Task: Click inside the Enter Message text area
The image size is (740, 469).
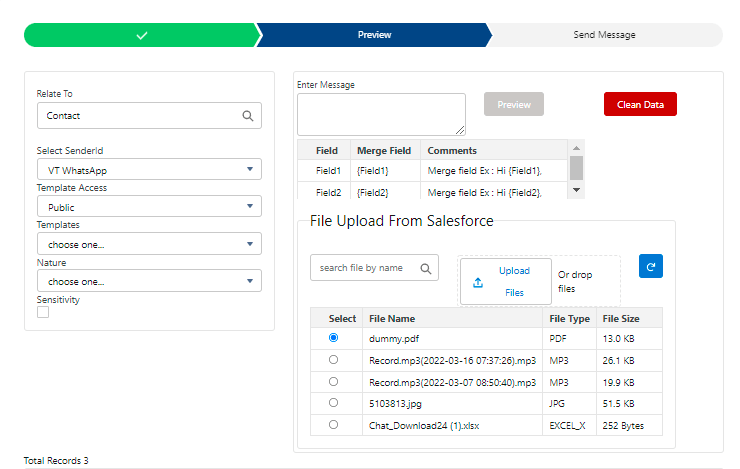Action: click(x=380, y=113)
